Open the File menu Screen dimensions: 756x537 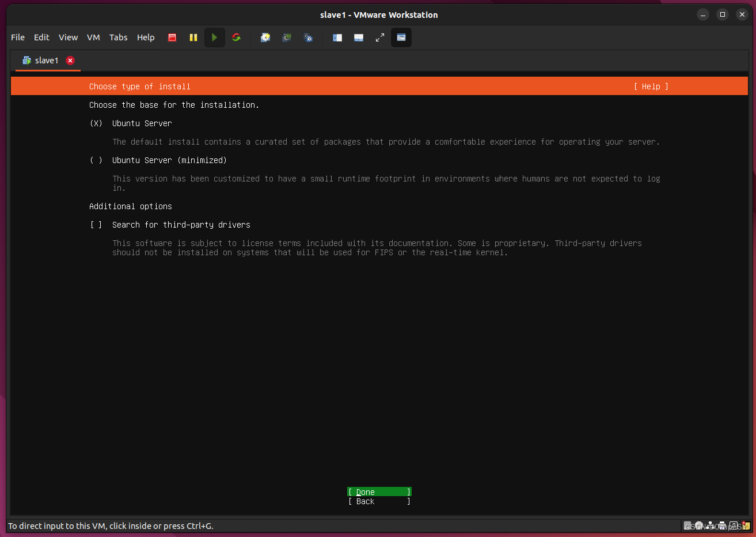tap(18, 37)
